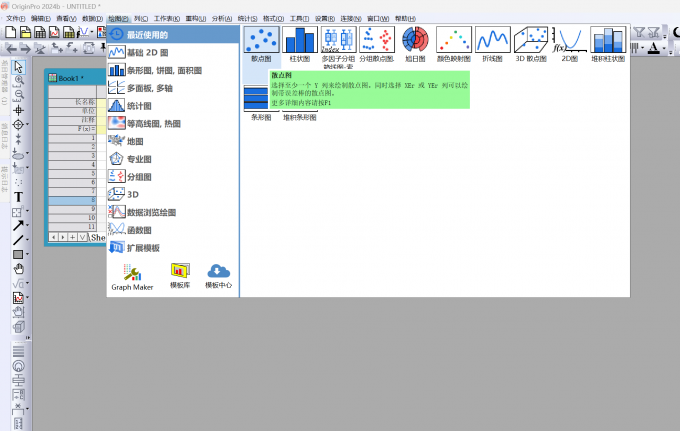The width and height of the screenshot is (680, 431).
Task: Click the first filter funnel icon
Action: [638, 32]
